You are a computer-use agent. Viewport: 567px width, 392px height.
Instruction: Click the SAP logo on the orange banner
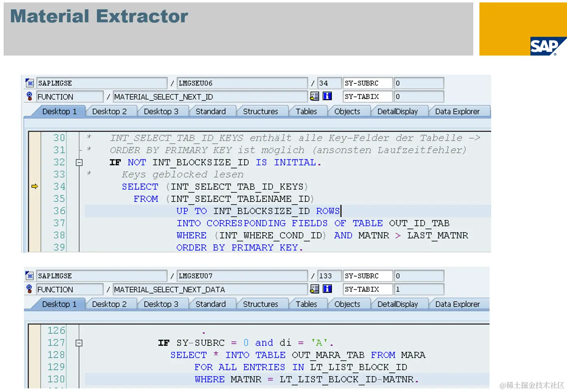tap(548, 46)
